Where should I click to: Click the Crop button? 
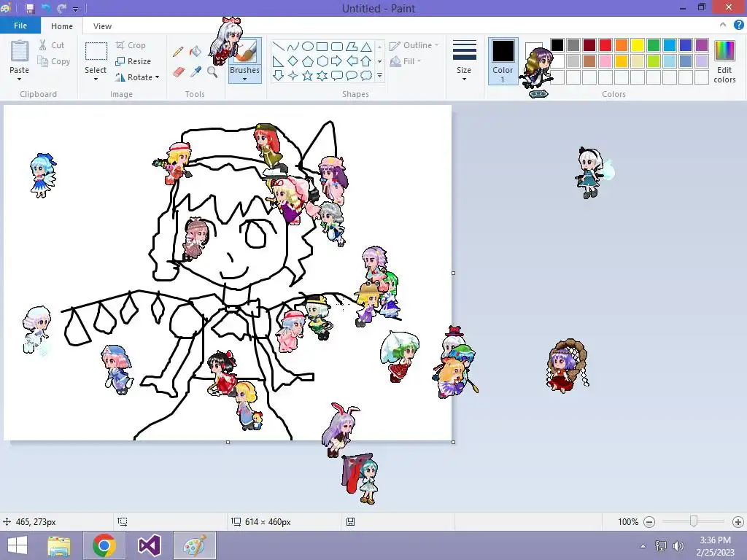click(131, 45)
